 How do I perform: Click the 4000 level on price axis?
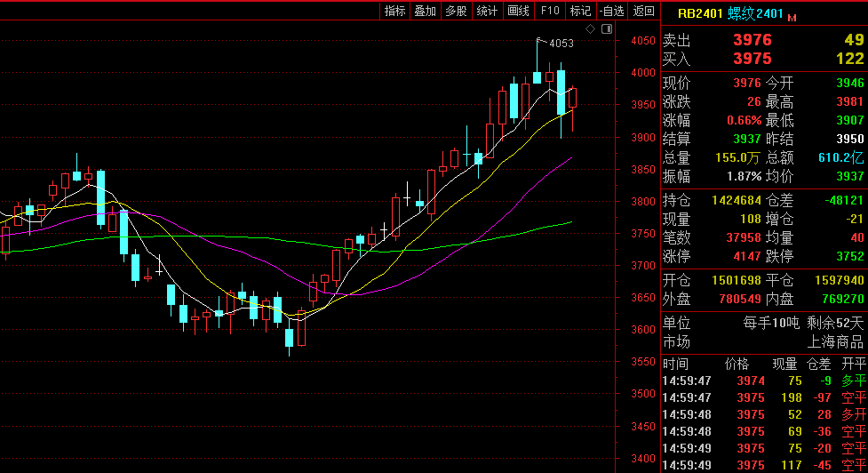pyautogui.click(x=642, y=74)
